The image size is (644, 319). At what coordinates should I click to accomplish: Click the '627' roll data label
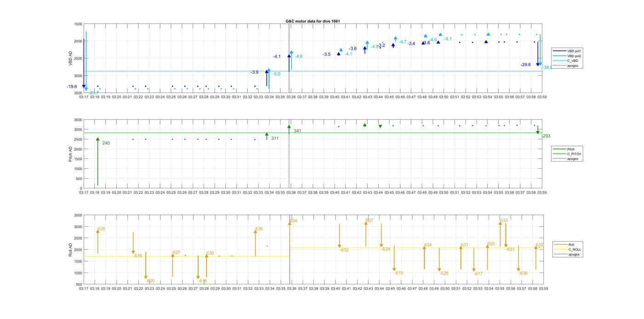tap(176, 252)
